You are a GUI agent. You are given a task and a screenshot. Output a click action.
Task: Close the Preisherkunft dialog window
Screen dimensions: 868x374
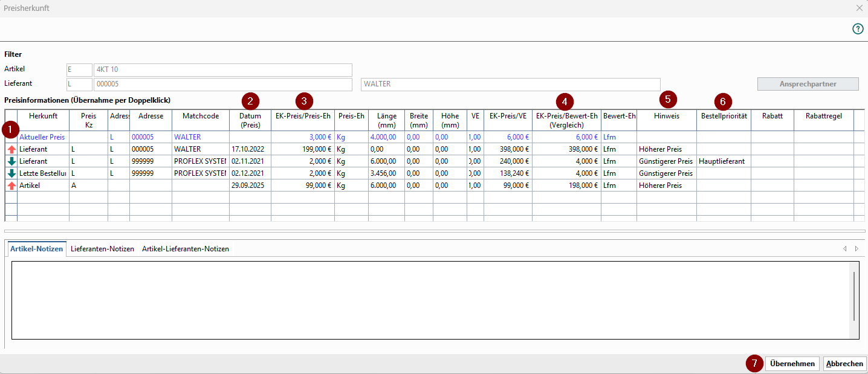tap(859, 8)
